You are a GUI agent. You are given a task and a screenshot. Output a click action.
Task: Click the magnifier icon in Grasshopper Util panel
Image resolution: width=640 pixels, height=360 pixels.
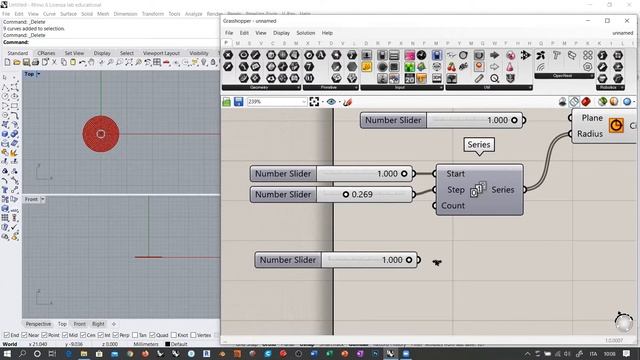495,78
